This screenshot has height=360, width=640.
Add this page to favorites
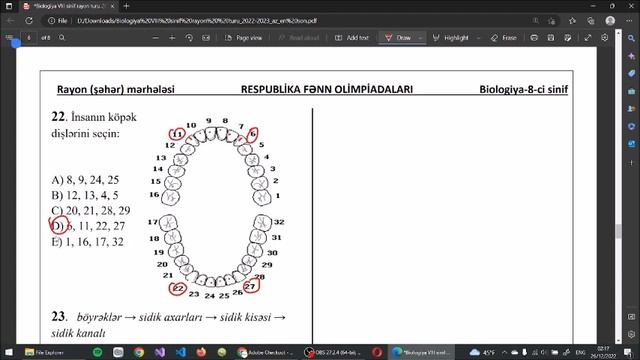552,20
